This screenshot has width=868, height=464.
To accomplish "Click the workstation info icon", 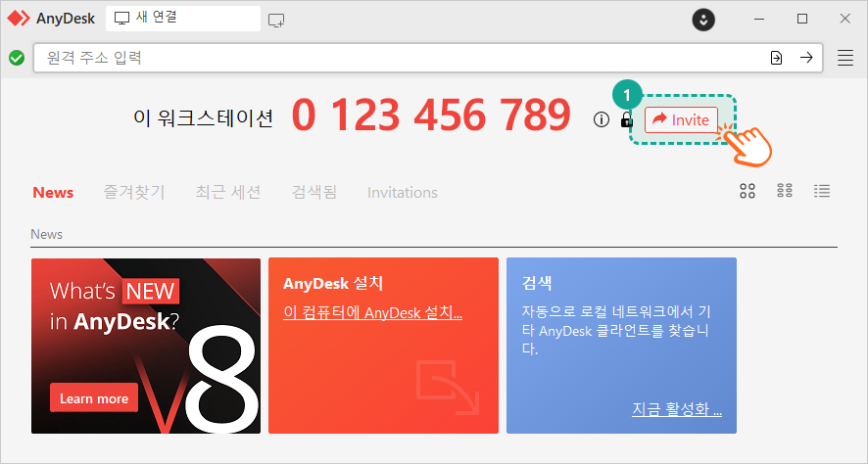I will pyautogui.click(x=602, y=119).
